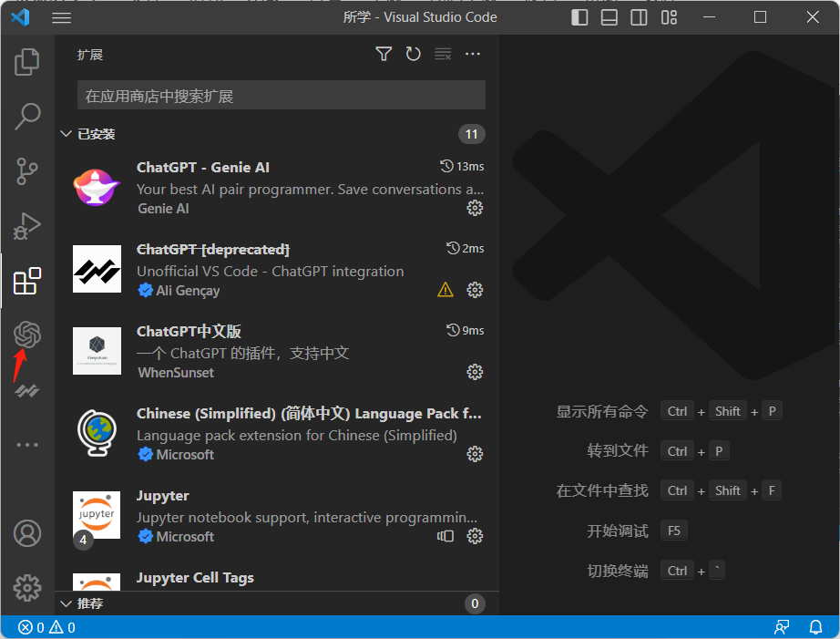
Task: Click installed count badge 11
Action: pyautogui.click(x=471, y=134)
